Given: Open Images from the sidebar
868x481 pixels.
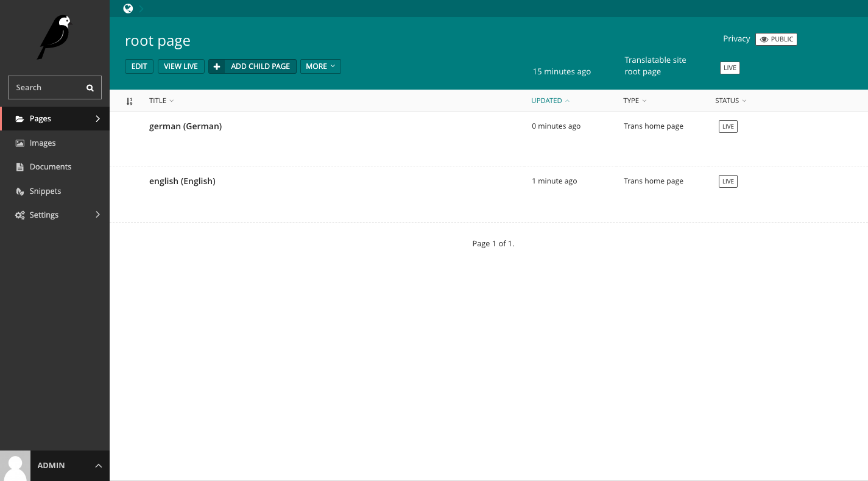Looking at the screenshot, I should pos(43,143).
